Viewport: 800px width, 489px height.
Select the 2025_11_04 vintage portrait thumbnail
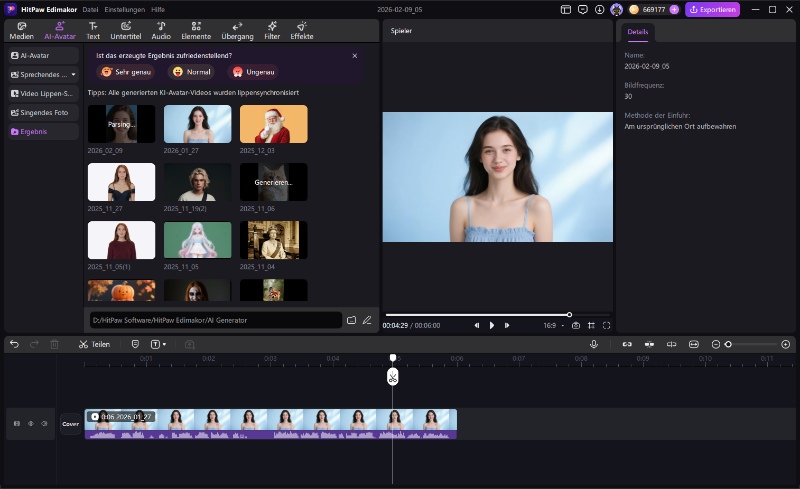pos(273,240)
